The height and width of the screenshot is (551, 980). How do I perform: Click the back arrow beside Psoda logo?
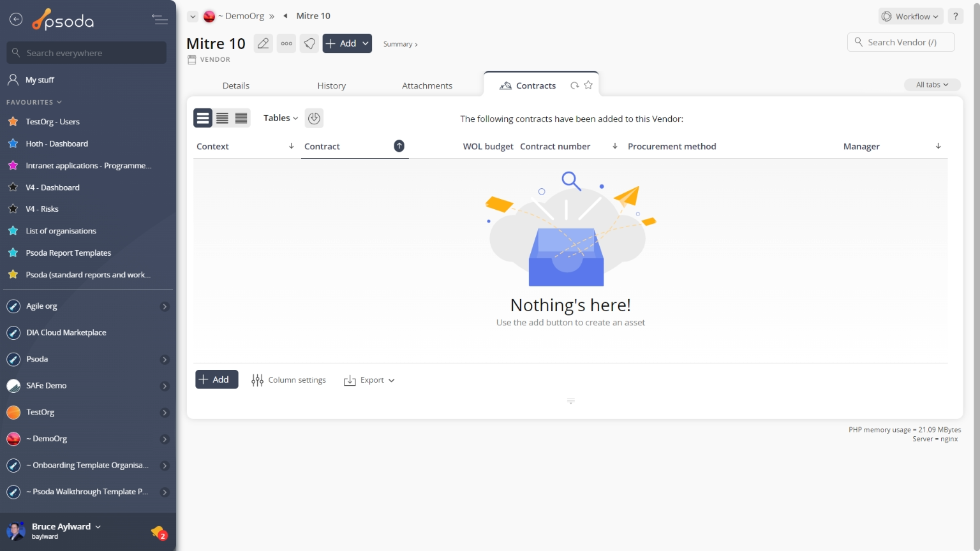pos(16,20)
